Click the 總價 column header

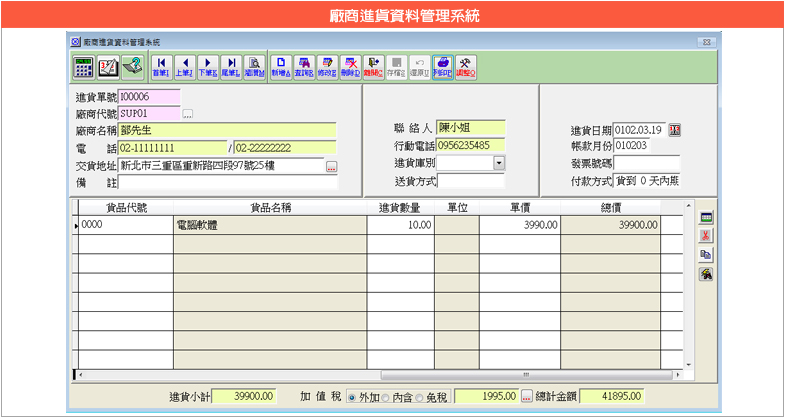tap(611, 208)
